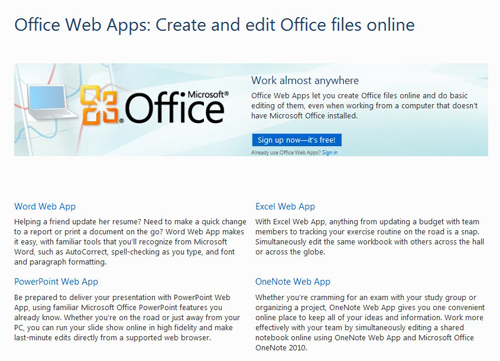Click the Excel Web App description paragraph
The image size is (500, 361).
[x=370, y=237]
